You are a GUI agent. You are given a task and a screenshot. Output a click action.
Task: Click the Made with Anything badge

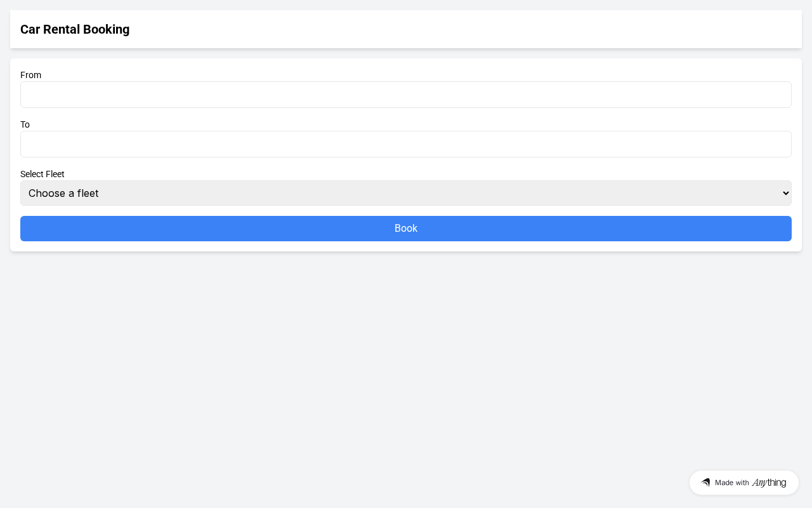tap(743, 483)
